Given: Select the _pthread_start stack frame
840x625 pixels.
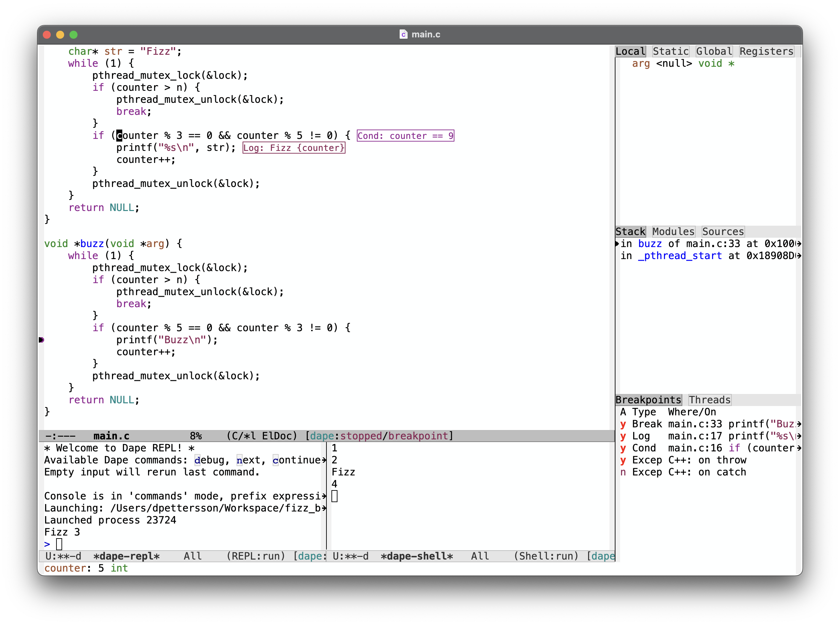Looking at the screenshot, I should (680, 256).
